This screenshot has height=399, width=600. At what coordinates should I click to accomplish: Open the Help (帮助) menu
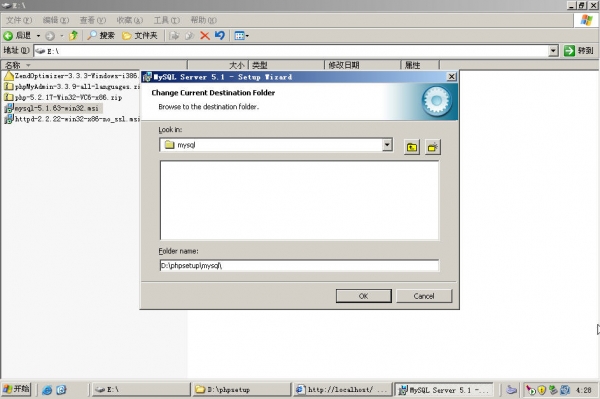[x=204, y=20]
